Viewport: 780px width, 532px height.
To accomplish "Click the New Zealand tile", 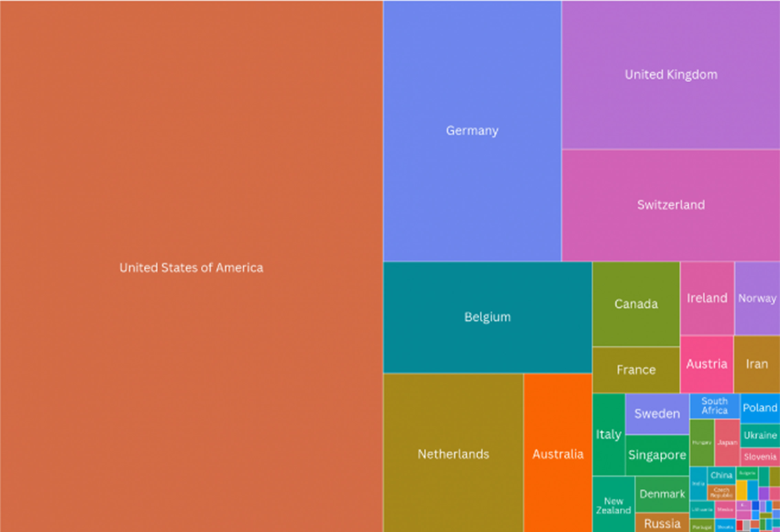I will click(613, 505).
